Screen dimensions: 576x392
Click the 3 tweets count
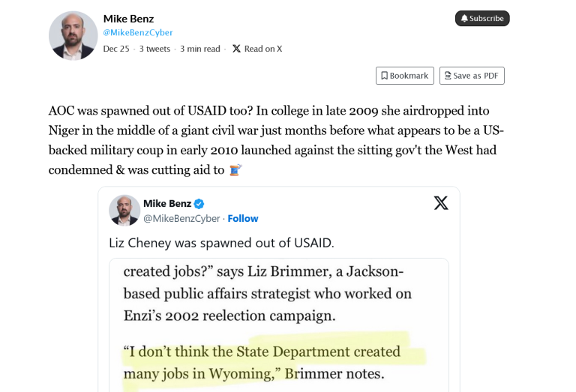coord(154,49)
